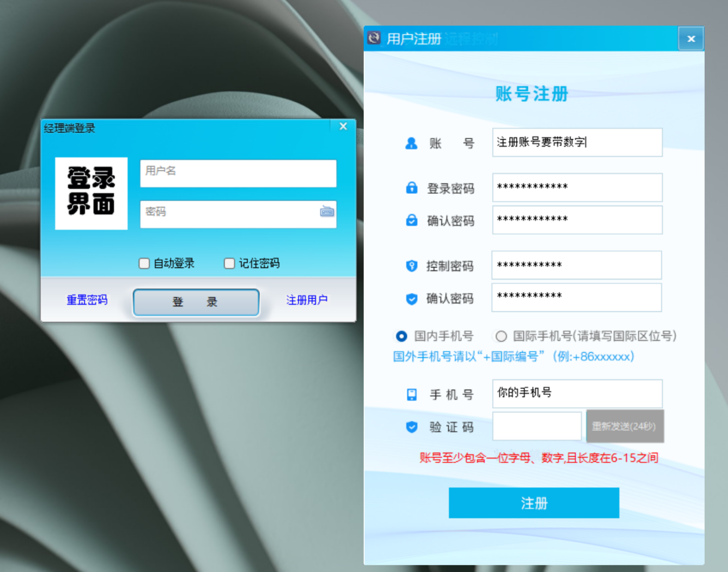Image resolution: width=728 pixels, height=572 pixels.
Task: Click the lock icon beside 登录密码
Action: coord(412,188)
